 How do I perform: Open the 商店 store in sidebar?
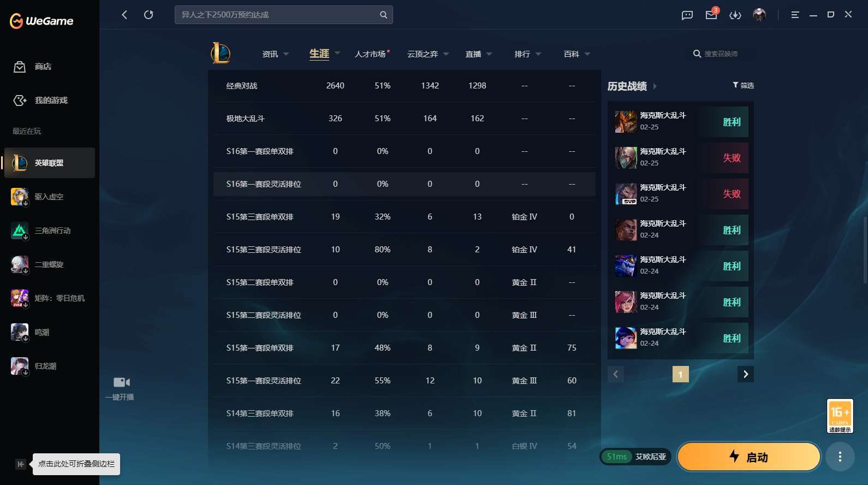43,67
